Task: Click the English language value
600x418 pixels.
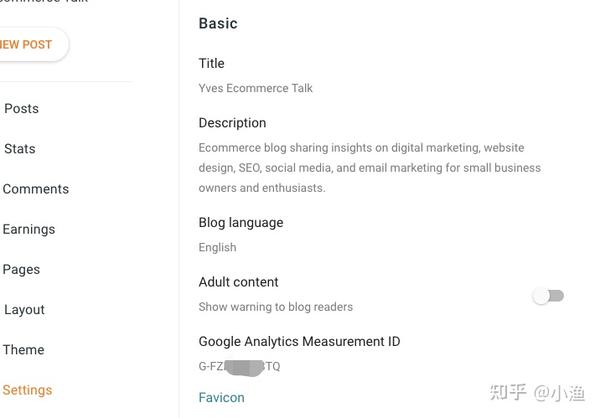Action: point(218,247)
